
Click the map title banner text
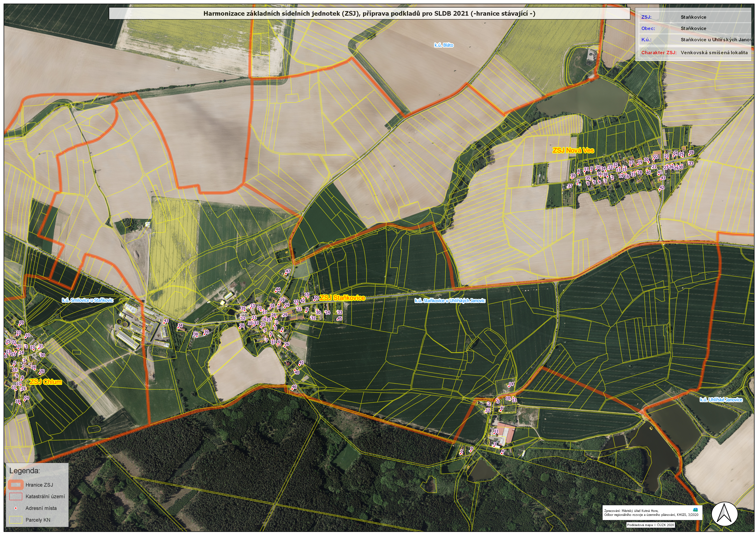tap(369, 14)
